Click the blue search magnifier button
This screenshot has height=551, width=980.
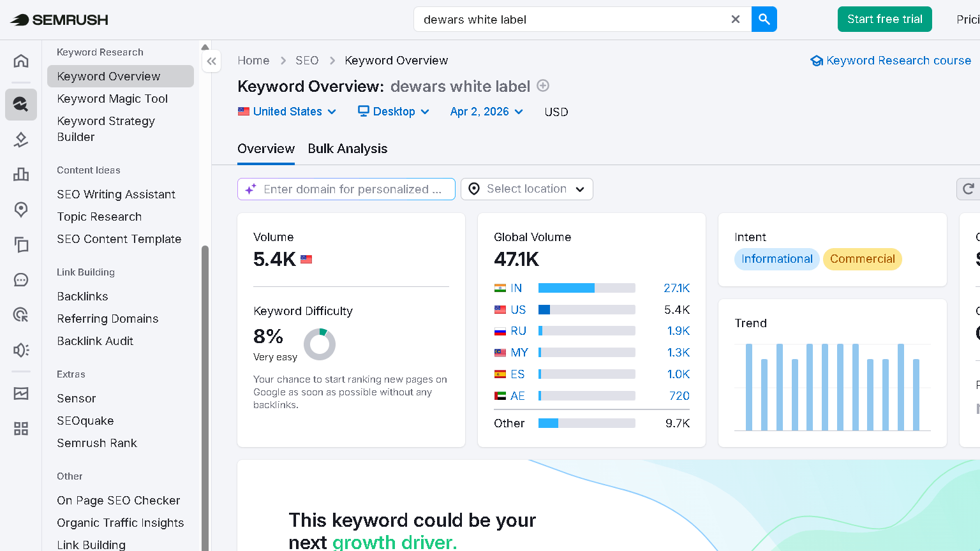764,19
